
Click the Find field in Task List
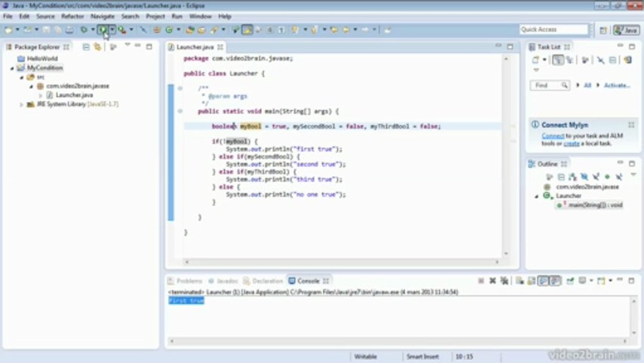(550, 85)
